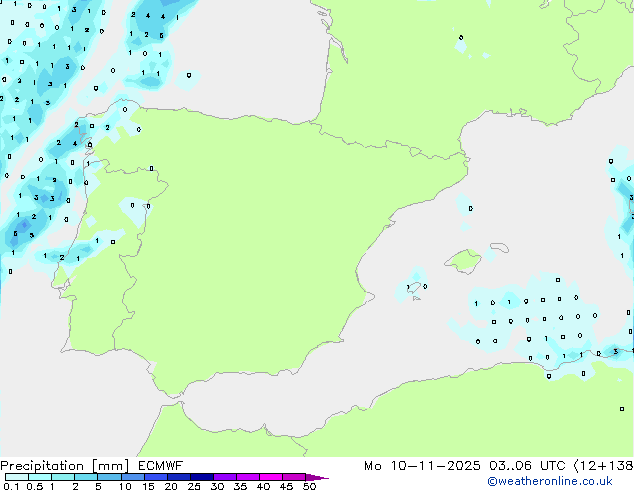Select the ECMWF model label
Viewport: 634px width, 490px height.
(161, 466)
